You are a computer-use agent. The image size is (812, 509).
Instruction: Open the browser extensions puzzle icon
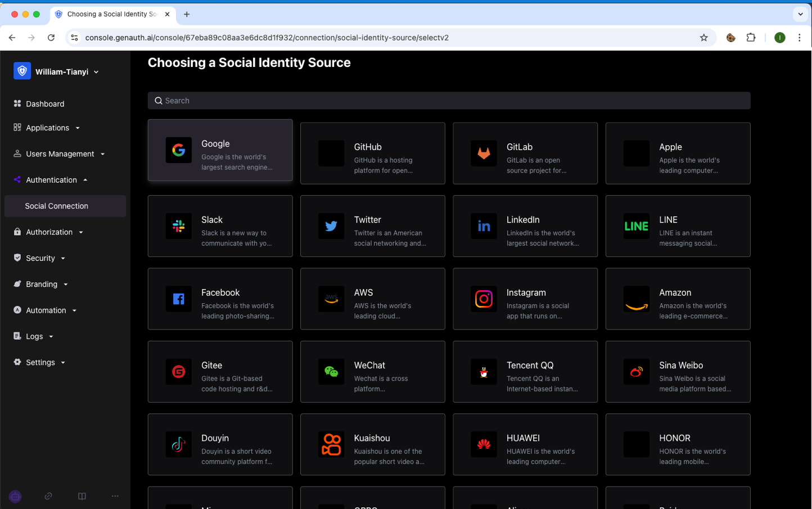coord(751,38)
